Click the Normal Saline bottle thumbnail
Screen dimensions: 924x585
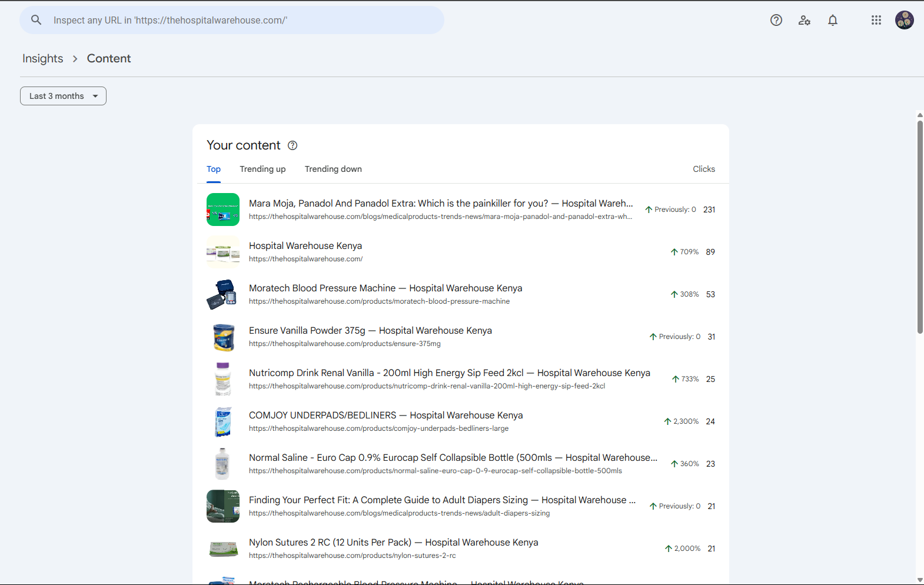[223, 464]
